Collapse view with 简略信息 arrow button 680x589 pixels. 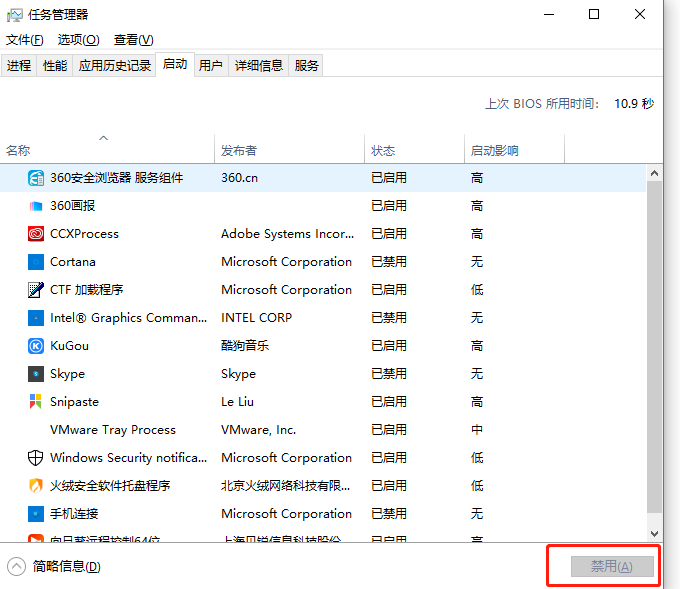(x=16, y=566)
